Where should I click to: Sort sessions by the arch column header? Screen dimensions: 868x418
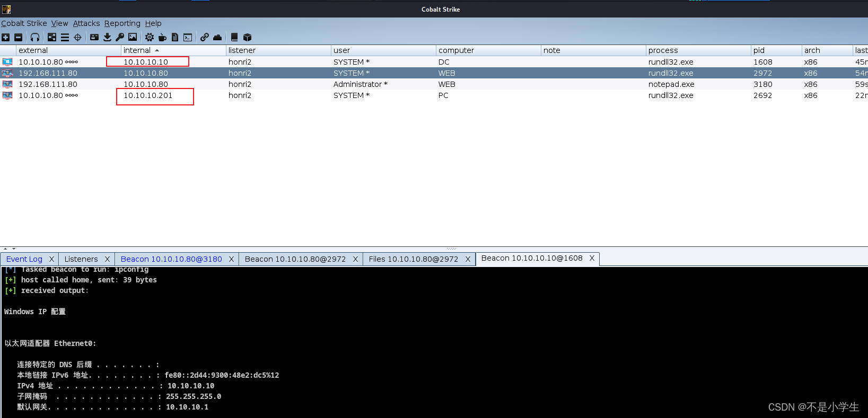(827, 50)
